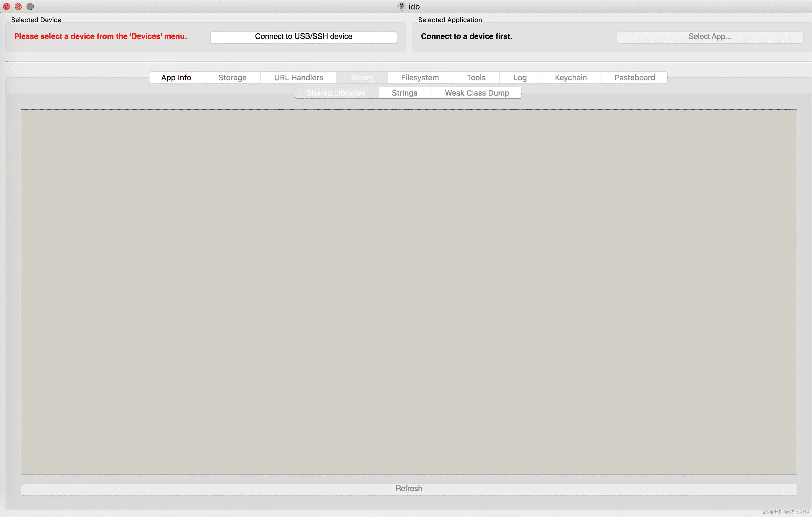The height and width of the screenshot is (517, 812).
Task: View the Log tab
Action: 520,78
